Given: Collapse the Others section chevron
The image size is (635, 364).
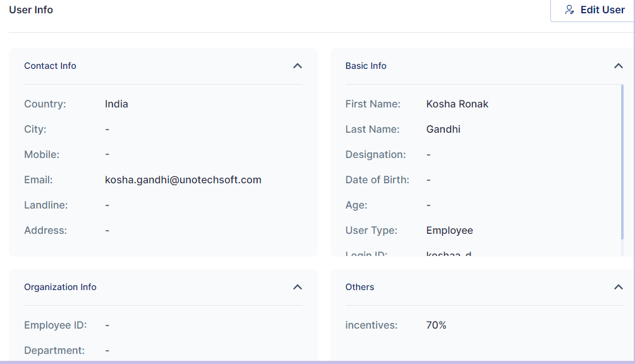Looking at the screenshot, I should [619, 287].
